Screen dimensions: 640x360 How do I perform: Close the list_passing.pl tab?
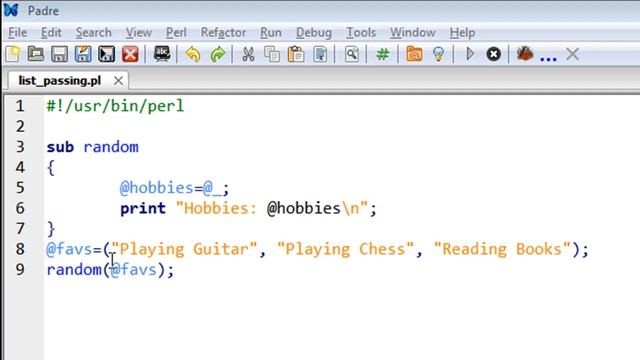point(118,81)
